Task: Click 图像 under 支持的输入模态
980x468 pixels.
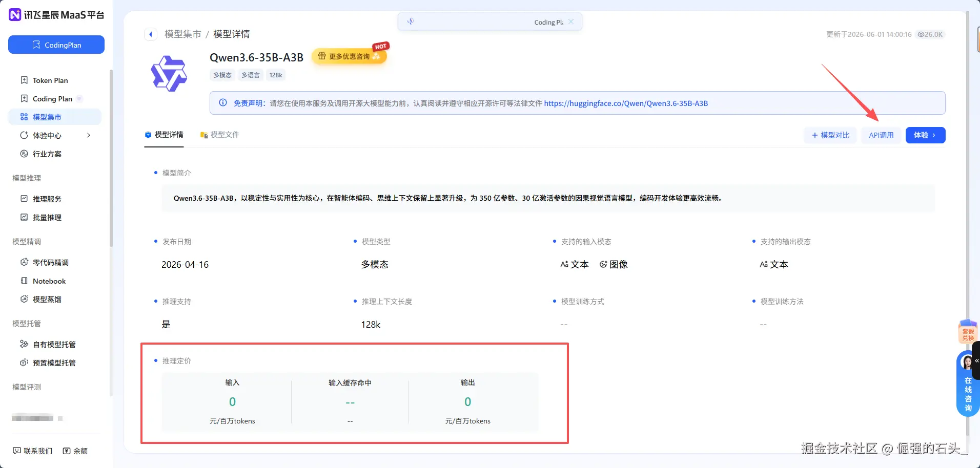Action: coord(614,265)
